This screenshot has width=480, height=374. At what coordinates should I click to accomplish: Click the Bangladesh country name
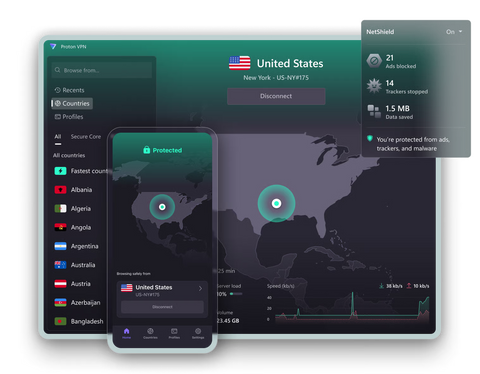click(87, 322)
